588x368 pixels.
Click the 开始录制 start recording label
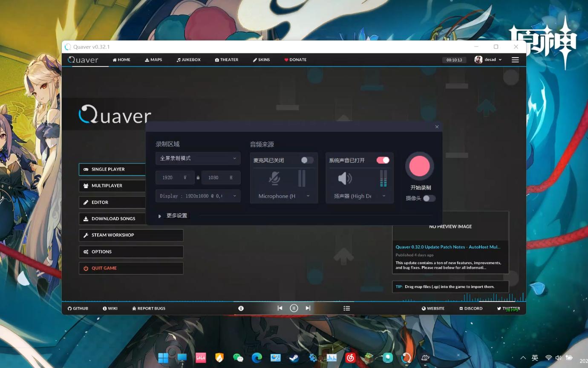coord(421,188)
